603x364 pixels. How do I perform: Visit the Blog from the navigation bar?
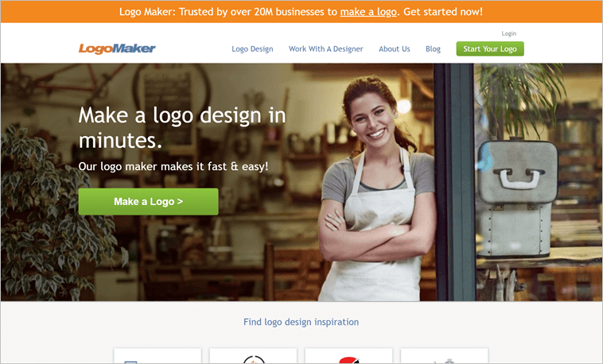(x=433, y=49)
